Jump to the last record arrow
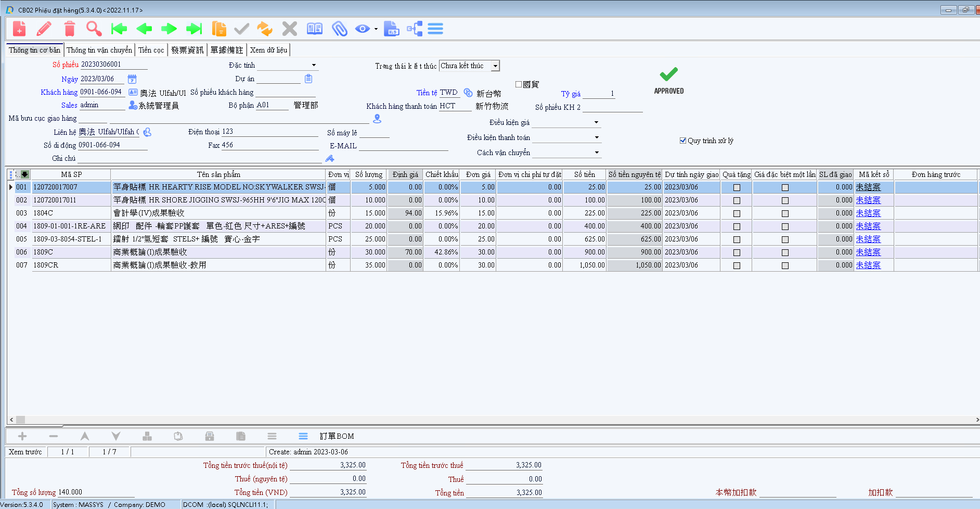The height and width of the screenshot is (509, 980). click(x=194, y=29)
